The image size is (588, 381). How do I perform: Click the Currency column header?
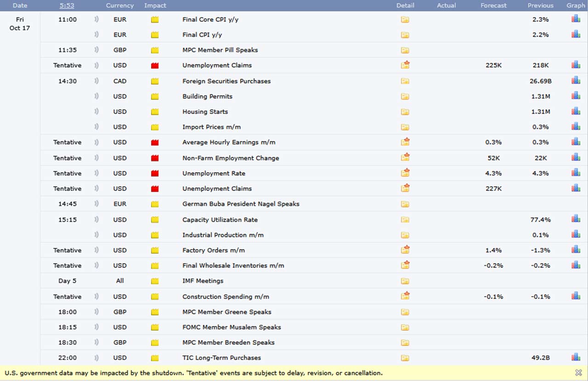pos(119,6)
